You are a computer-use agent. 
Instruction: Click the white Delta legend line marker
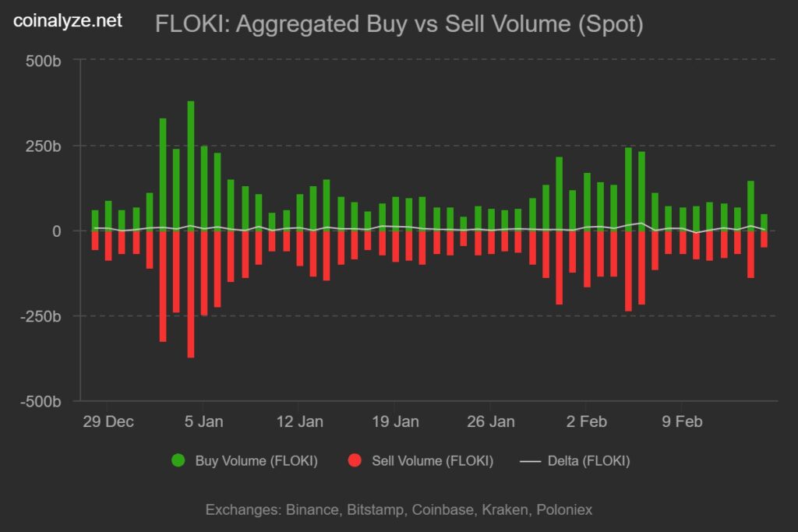[530, 460]
